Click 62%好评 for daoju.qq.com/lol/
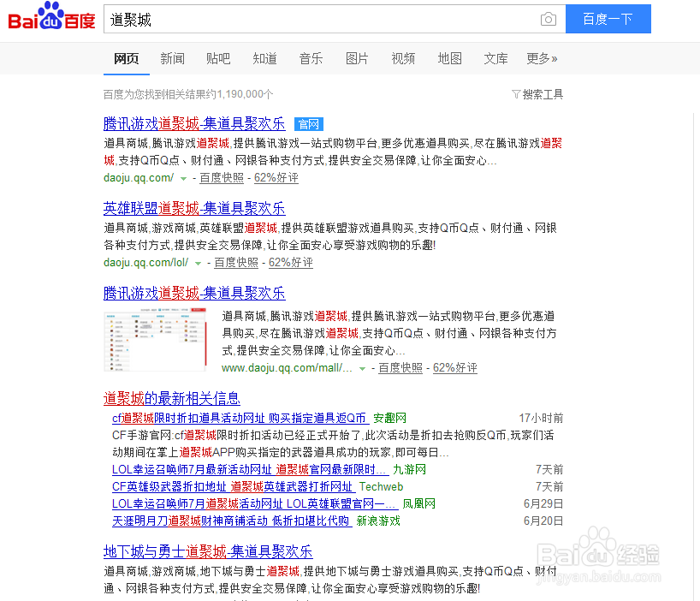Viewport: 700px width, 601px height. (291, 263)
